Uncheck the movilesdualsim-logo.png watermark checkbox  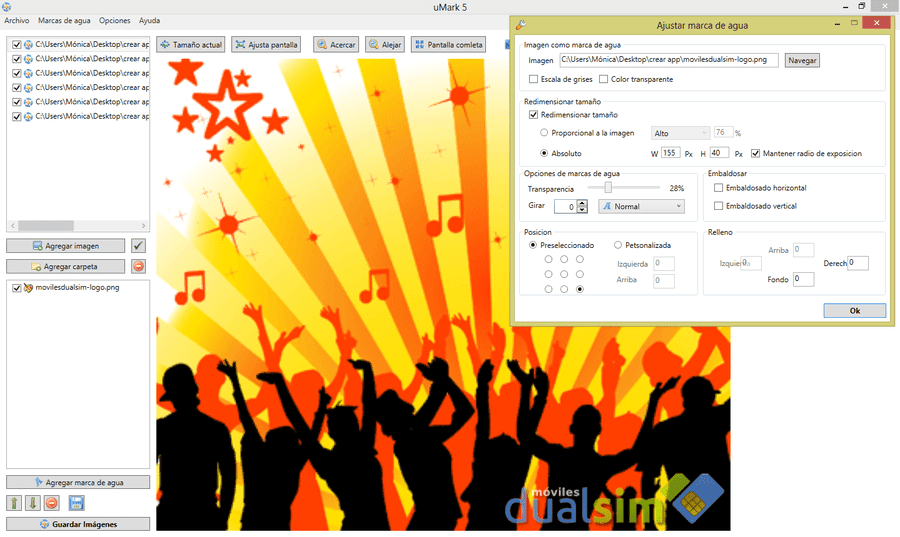(17, 288)
